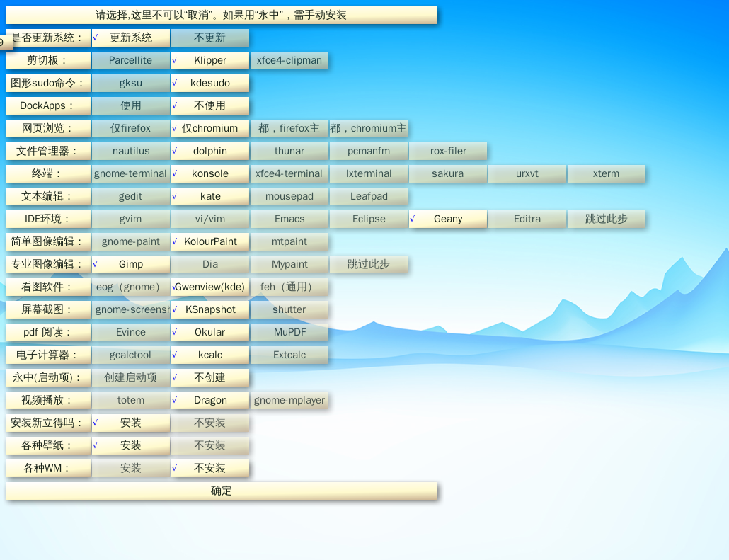This screenshot has width=729, height=560.
Task: Choose the 仅firefox browser option
Action: [x=131, y=128]
